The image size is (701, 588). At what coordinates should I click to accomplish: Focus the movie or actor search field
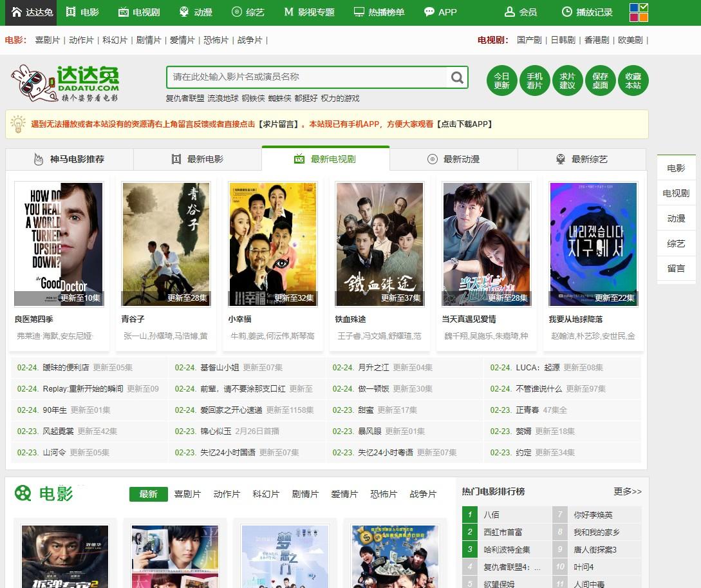pos(306,77)
